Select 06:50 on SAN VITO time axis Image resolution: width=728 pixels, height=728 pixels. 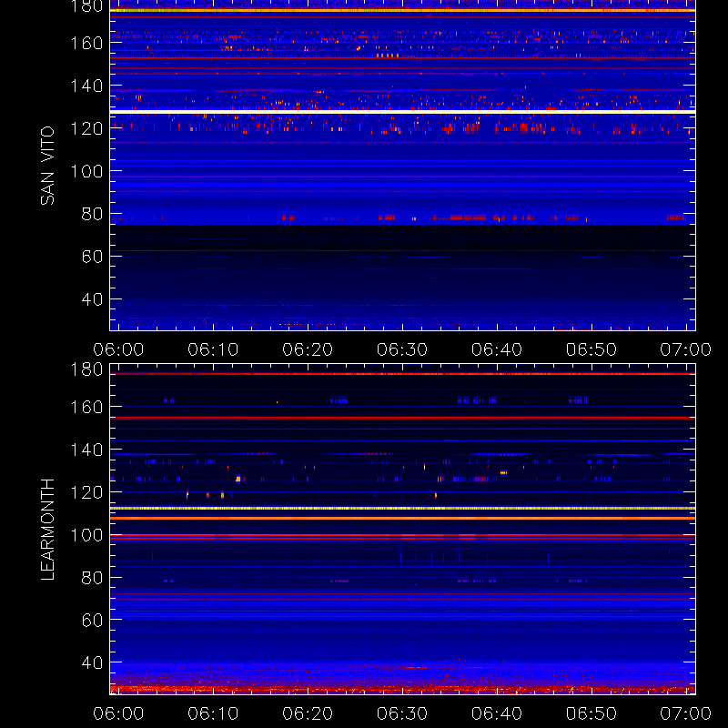click(x=591, y=349)
